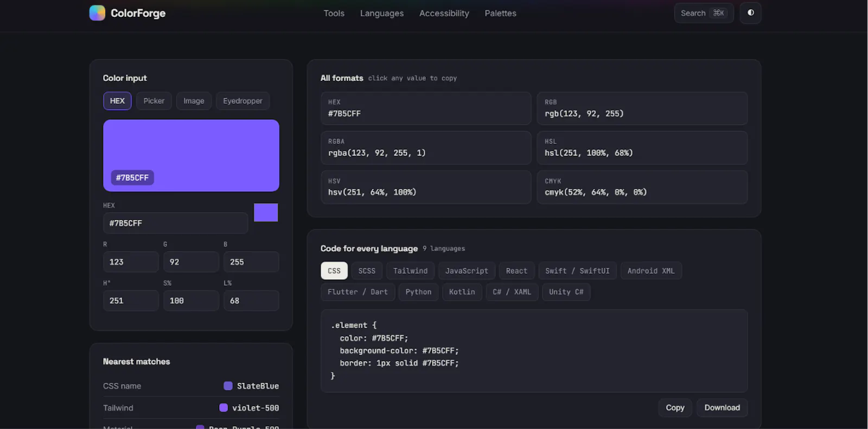Viewport: 868px width, 429px height.
Task: Click the Download code button
Action: click(722, 408)
